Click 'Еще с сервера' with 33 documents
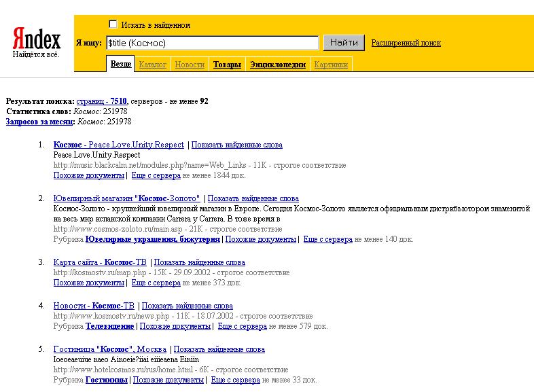 [x=235, y=380]
